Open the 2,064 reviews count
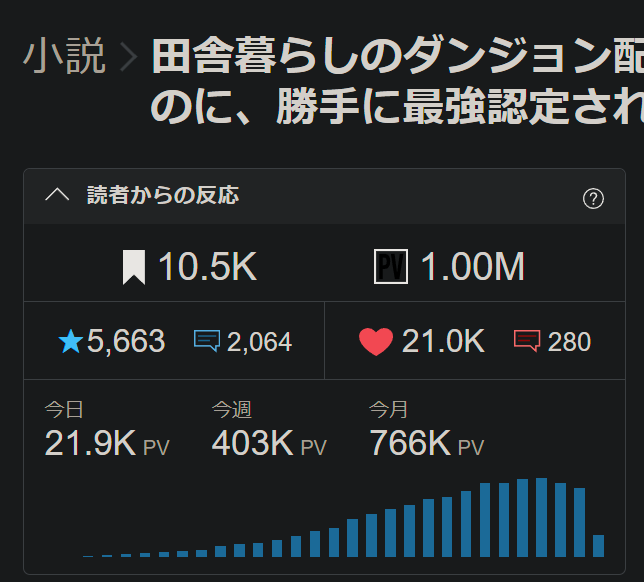644x582 pixels. pyautogui.click(x=259, y=343)
